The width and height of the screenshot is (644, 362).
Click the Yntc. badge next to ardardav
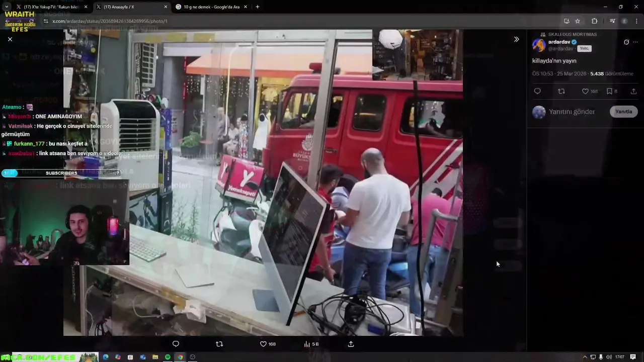point(584,49)
